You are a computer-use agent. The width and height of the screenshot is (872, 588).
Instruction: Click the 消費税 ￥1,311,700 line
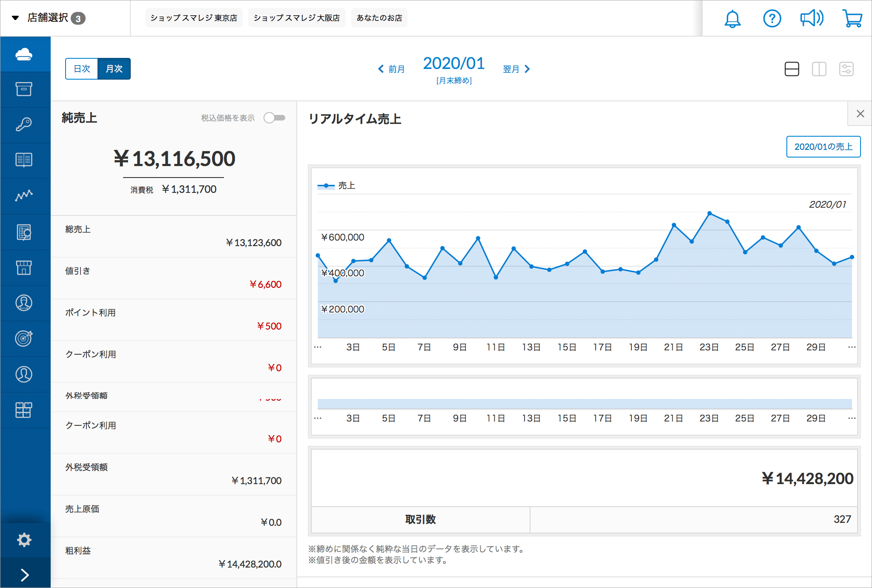click(x=174, y=189)
